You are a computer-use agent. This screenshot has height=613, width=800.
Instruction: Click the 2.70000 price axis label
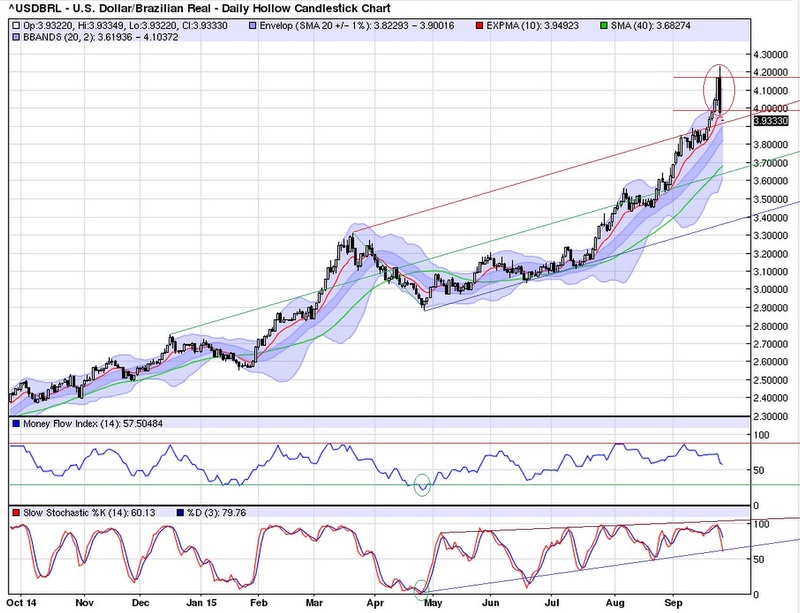pos(770,344)
